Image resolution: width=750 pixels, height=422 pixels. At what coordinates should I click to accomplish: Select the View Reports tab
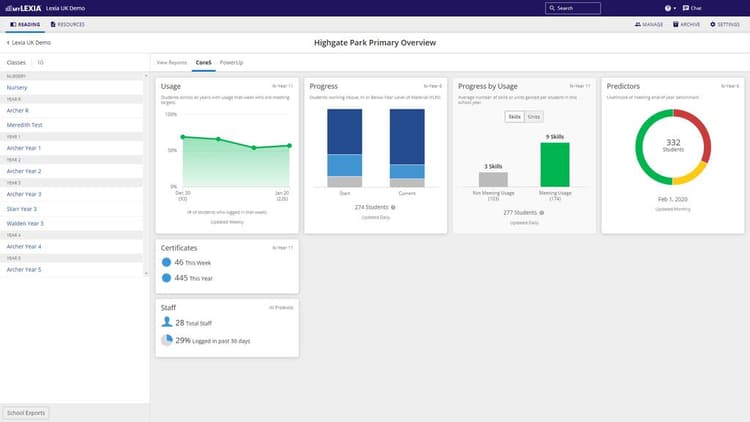pos(172,62)
